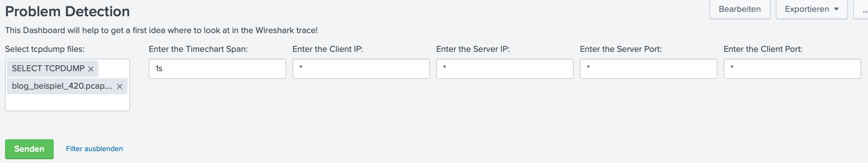Remove the blog_beispiel_420.pcap file token
The image size is (868, 163).
click(x=120, y=86)
